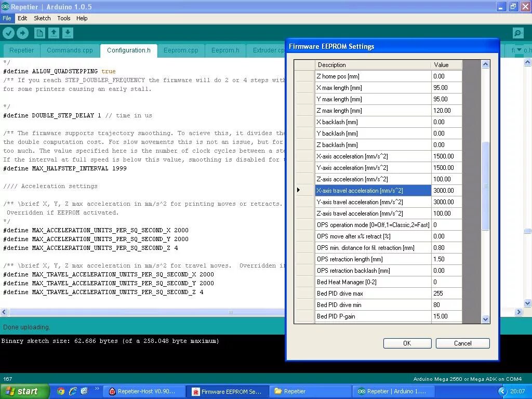Click the code editor horizontal scroll-left arrow

4,312
